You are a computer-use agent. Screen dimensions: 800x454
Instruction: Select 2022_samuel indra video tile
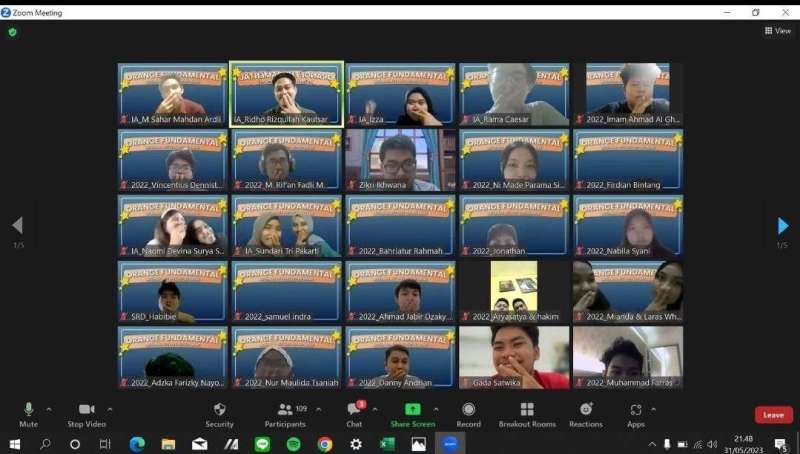pyautogui.click(x=286, y=292)
